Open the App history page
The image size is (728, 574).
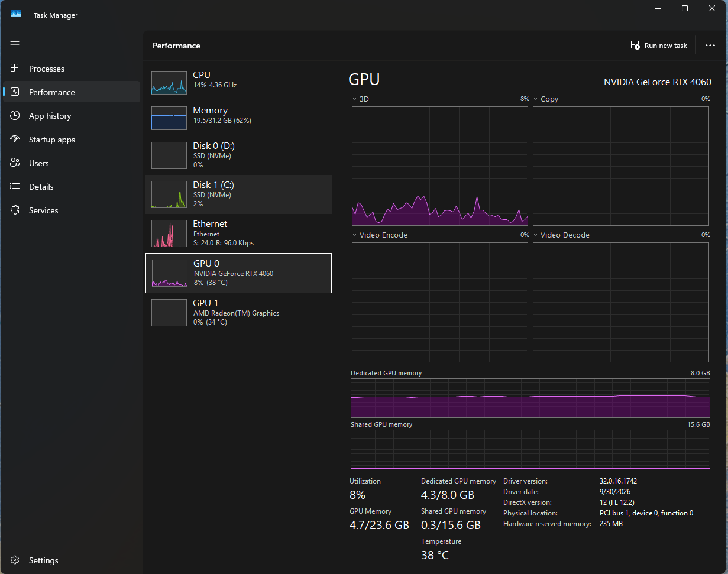coord(50,116)
